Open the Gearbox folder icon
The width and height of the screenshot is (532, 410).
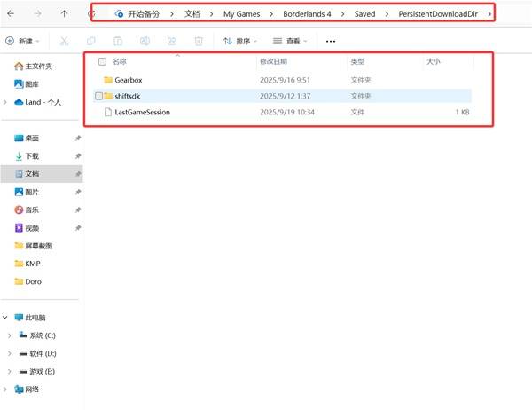[x=108, y=79]
